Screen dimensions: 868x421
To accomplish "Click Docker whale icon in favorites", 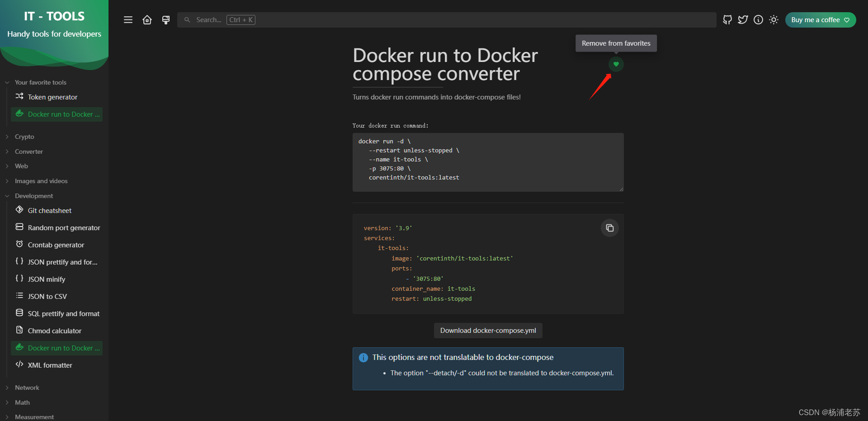I will 19,114.
